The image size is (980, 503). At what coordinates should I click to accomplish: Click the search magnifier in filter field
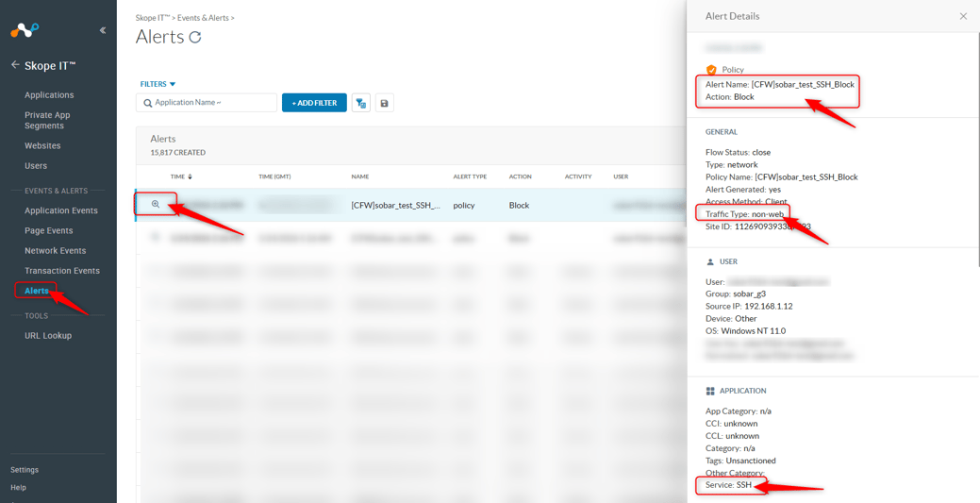point(148,103)
